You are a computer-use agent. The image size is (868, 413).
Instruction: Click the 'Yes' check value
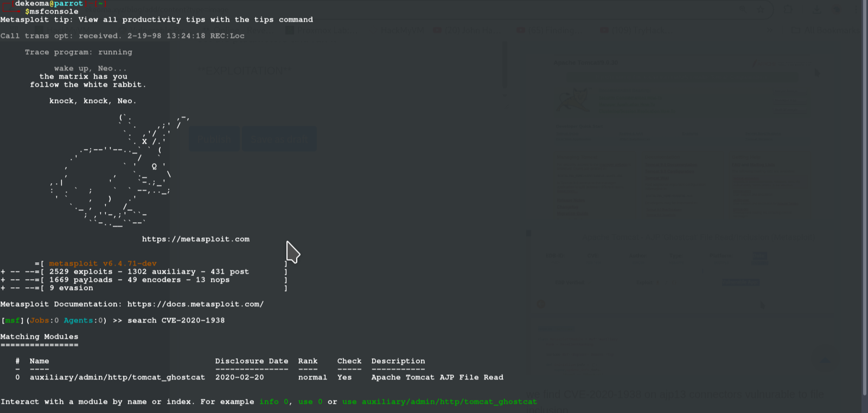(344, 377)
